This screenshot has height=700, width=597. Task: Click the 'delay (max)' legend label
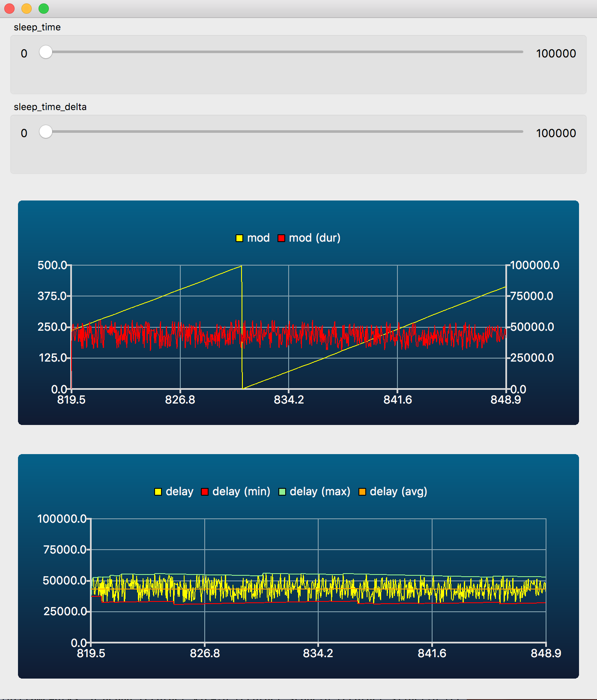(x=320, y=491)
